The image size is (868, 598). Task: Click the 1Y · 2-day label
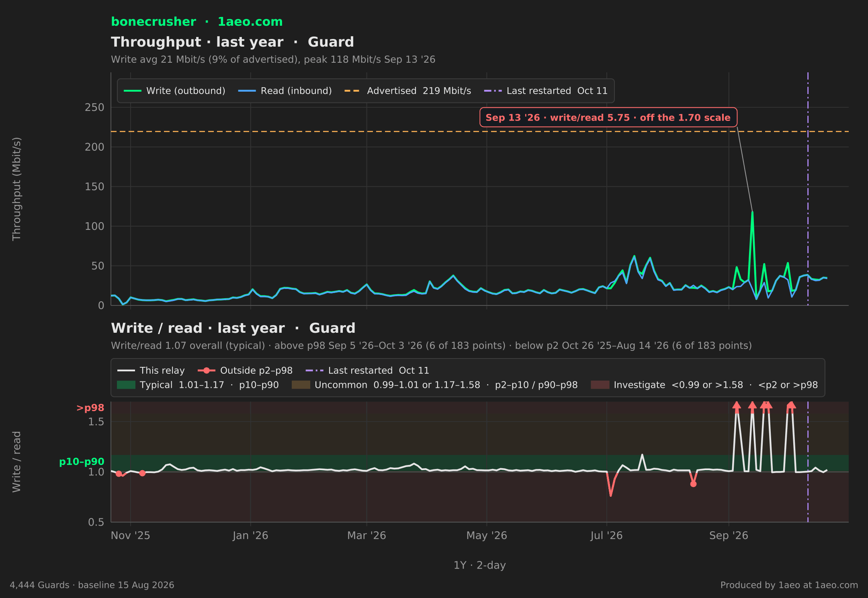tap(479, 565)
